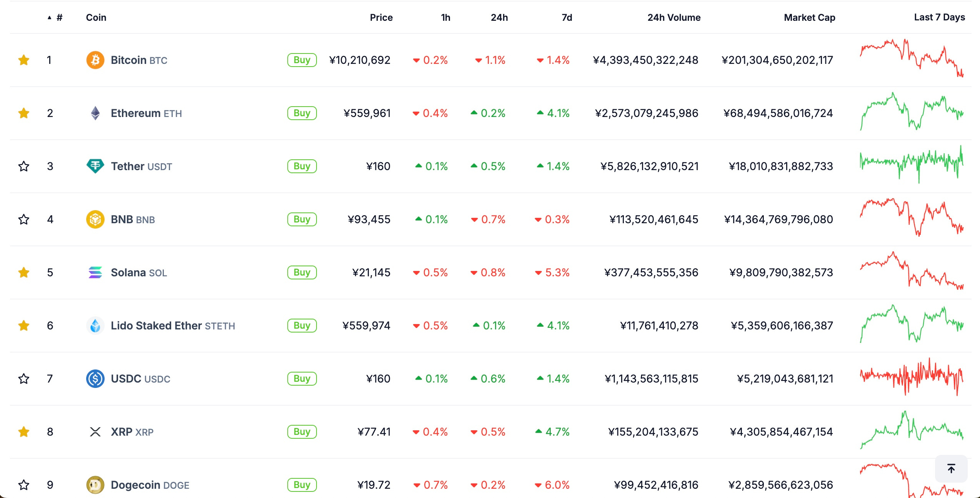Click Dogecoin market cap ¥2,859,566,623,056
The height and width of the screenshot is (498, 980).
781,485
